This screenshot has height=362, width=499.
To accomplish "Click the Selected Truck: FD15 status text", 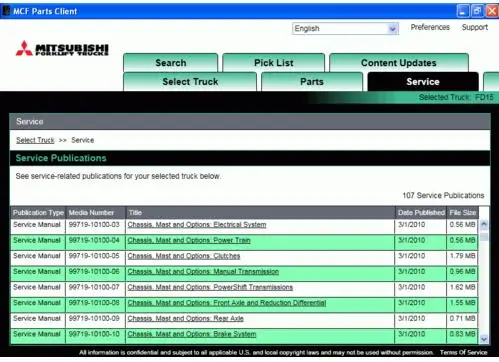I will [x=456, y=97].
